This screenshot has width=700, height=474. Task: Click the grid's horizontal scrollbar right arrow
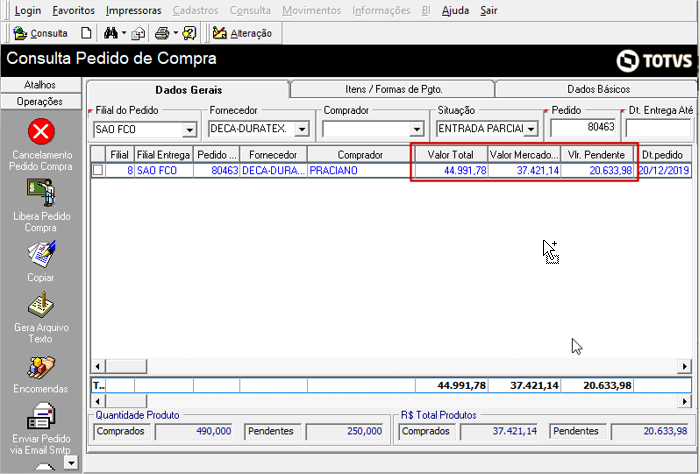point(684,367)
